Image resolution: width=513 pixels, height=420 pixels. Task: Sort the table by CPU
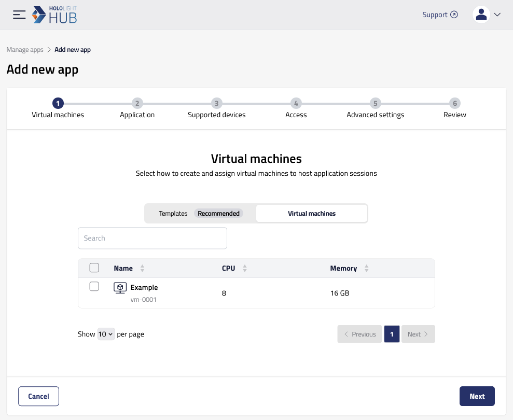click(245, 268)
